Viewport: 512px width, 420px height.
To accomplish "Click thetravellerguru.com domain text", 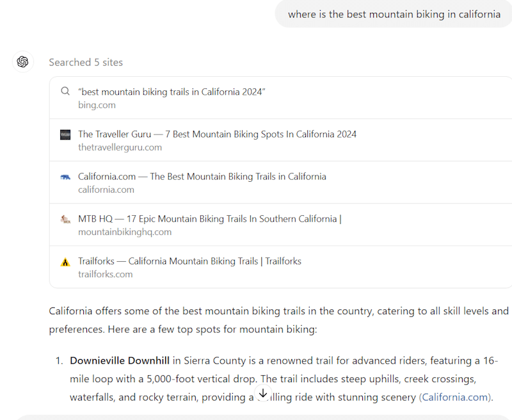I will pos(120,147).
